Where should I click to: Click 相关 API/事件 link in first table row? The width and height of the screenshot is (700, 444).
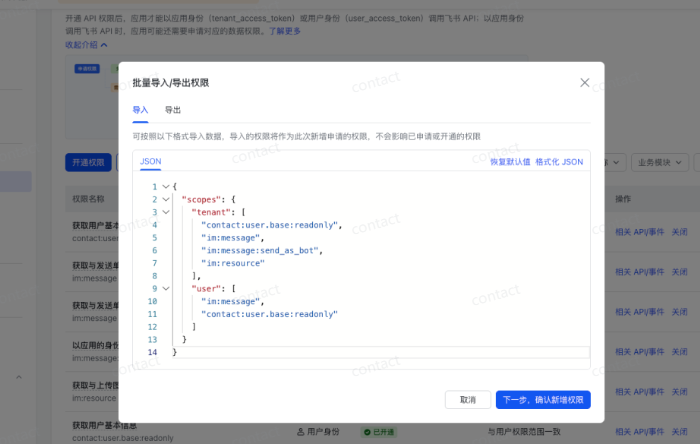(639, 231)
